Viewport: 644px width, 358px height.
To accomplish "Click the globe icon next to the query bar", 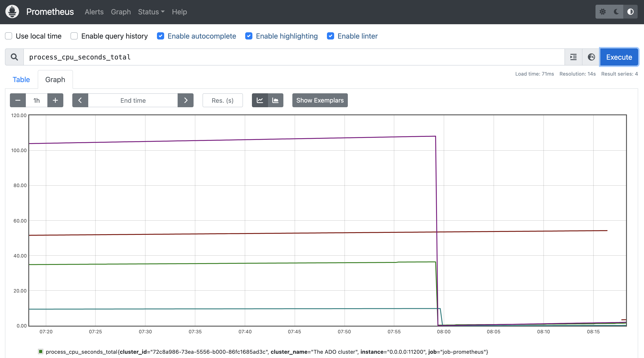I will tap(591, 57).
